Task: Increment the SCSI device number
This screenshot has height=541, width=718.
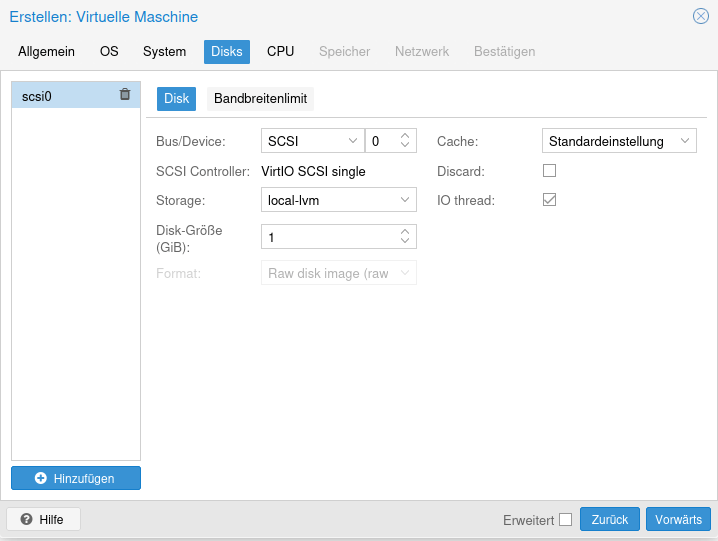Action: [405, 136]
